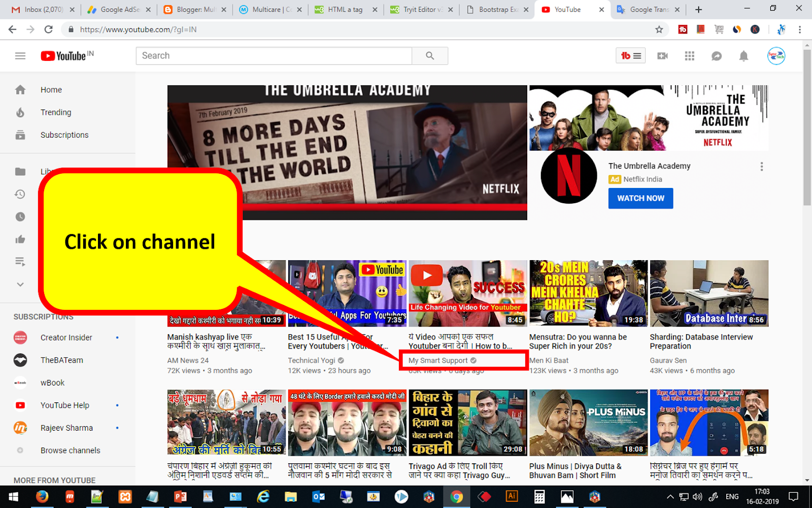Image resolution: width=812 pixels, height=508 pixels.
Task: Open the Library folder icon in sidebar
Action: tap(20, 172)
